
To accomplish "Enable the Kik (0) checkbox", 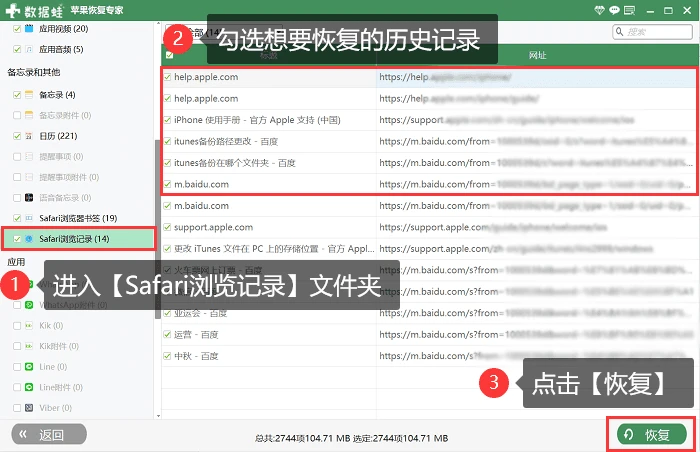I will (17, 326).
